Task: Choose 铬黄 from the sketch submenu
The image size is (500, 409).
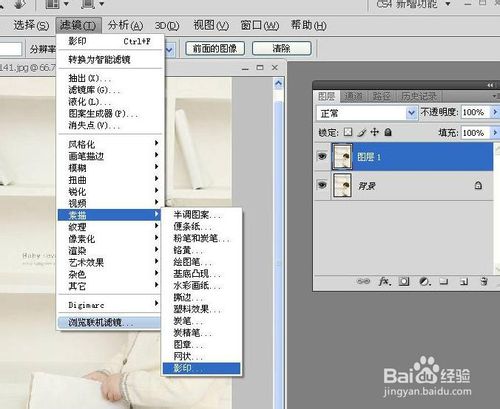Action: (201, 250)
